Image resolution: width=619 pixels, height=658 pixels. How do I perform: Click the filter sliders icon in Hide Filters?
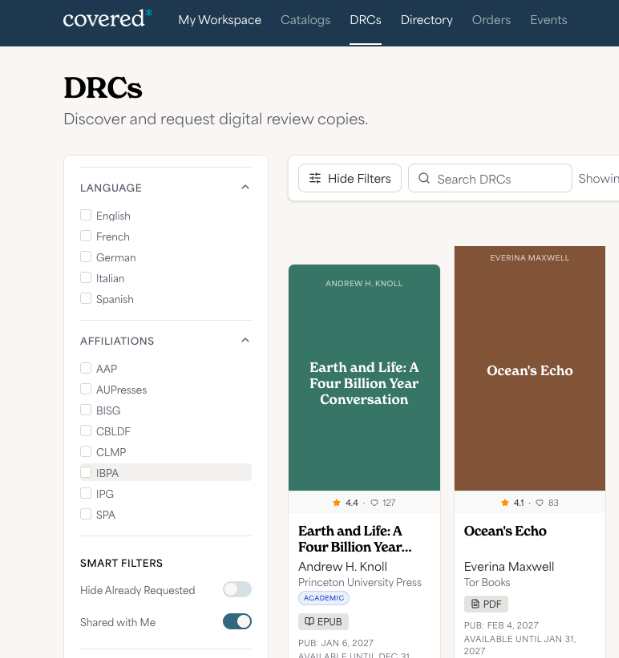tap(315, 178)
